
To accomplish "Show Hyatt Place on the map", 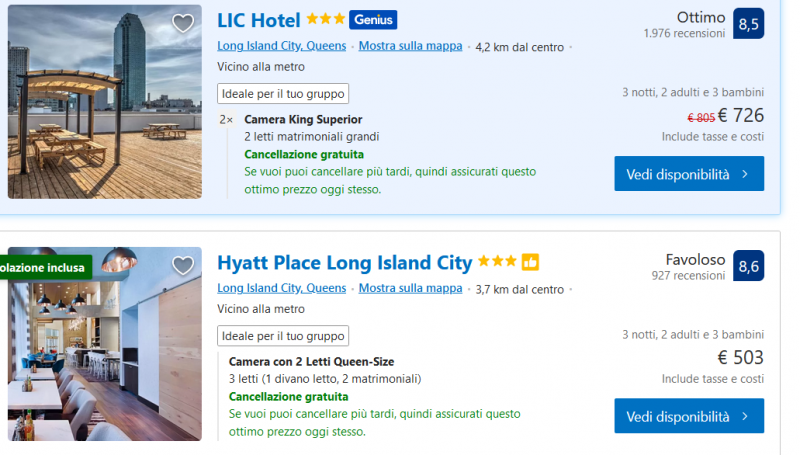I will point(410,289).
